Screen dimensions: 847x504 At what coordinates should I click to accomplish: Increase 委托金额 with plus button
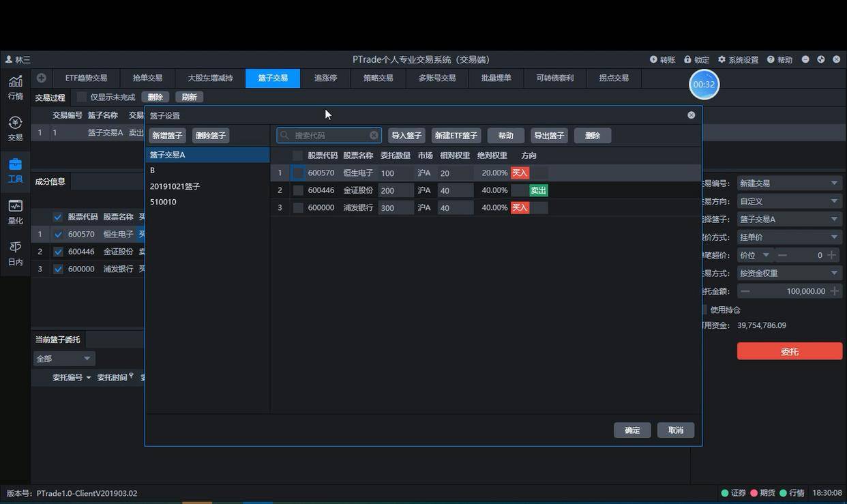pos(834,291)
